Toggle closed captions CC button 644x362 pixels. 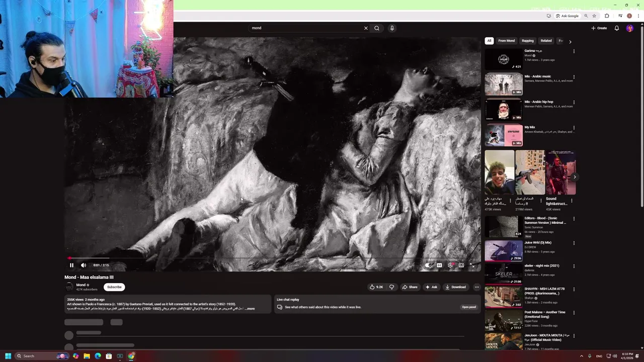click(x=439, y=265)
